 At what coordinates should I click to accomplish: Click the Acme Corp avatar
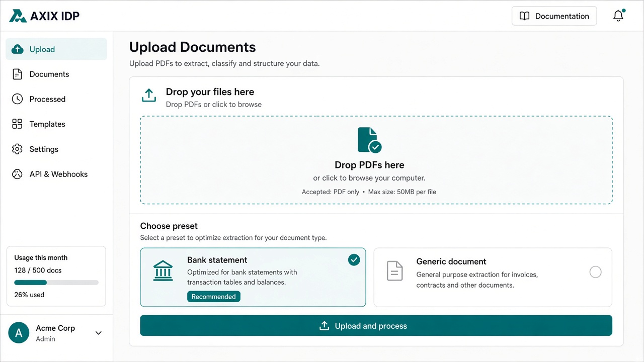click(x=19, y=333)
